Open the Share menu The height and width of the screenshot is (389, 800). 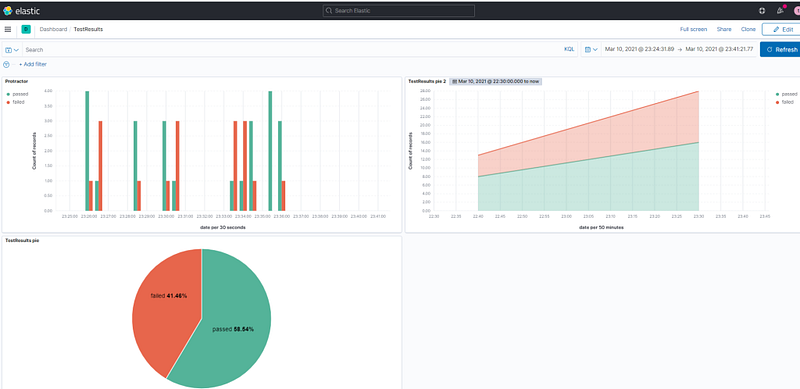pos(723,30)
